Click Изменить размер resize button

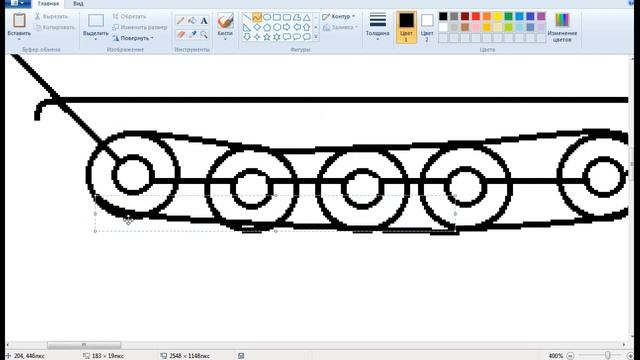[x=140, y=27]
